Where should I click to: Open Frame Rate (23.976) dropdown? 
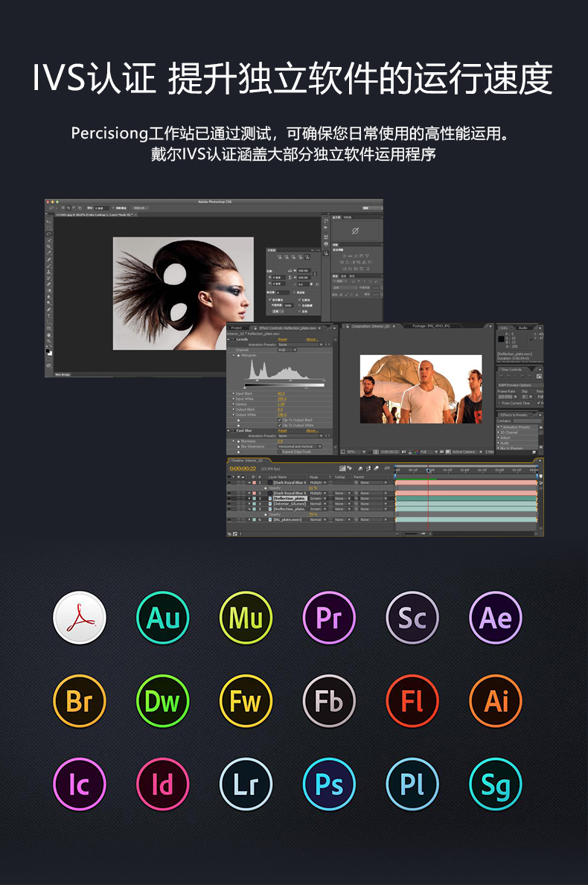click(x=507, y=397)
